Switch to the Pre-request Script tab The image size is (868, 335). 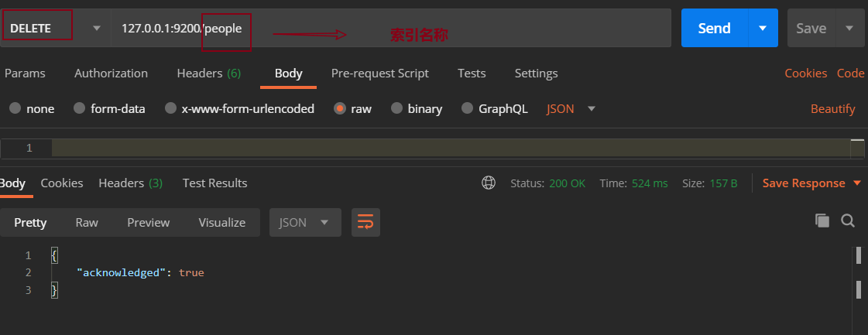[379, 73]
